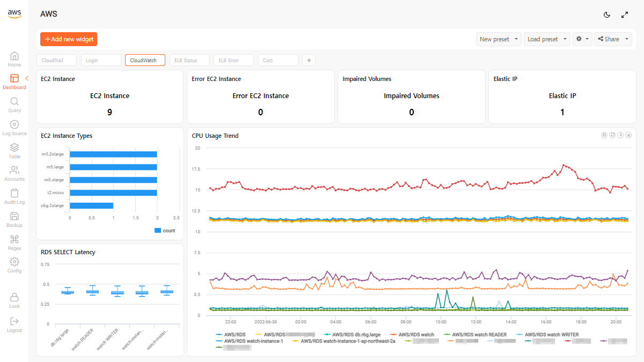Add a new dashboard tab with plus
Viewport: 644px width, 362px height.
point(309,61)
